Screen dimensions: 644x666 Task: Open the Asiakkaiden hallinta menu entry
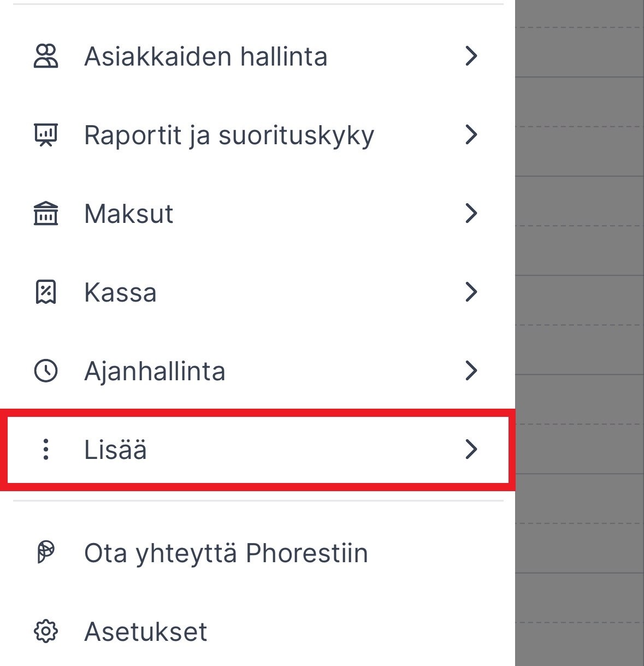(206, 55)
